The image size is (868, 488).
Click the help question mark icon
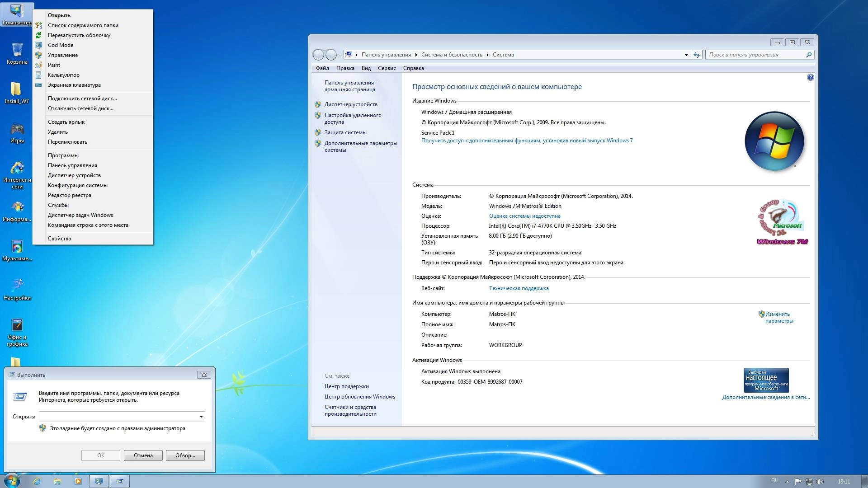click(x=810, y=77)
